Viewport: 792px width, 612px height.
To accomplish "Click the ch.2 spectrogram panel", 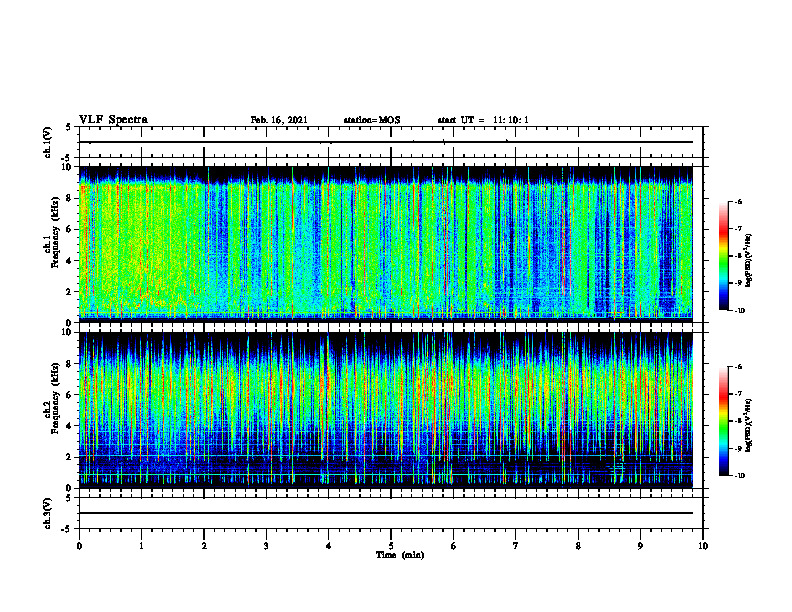I will click(x=386, y=410).
